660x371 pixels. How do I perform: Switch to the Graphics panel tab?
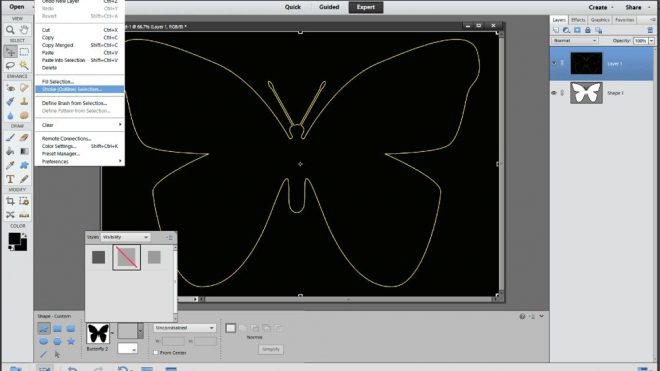(x=600, y=20)
